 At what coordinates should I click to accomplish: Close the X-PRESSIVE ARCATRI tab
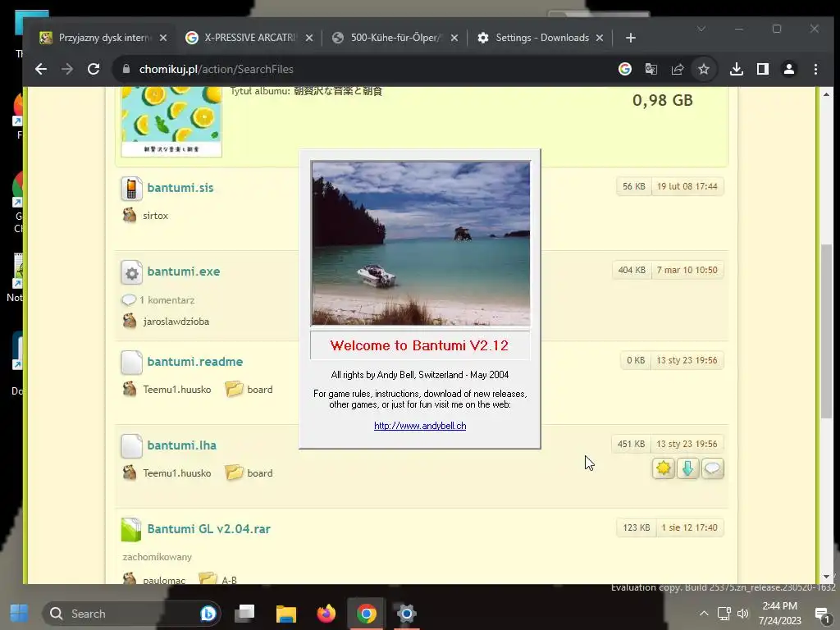click(x=308, y=38)
